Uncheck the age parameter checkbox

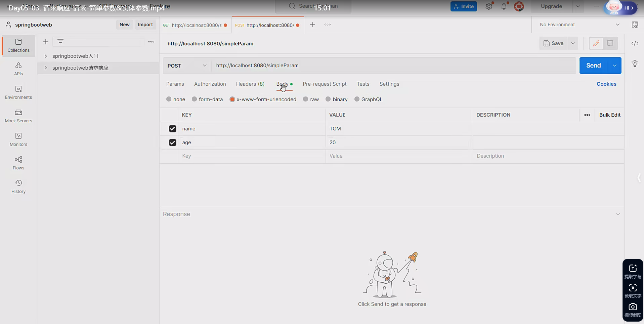173,143
